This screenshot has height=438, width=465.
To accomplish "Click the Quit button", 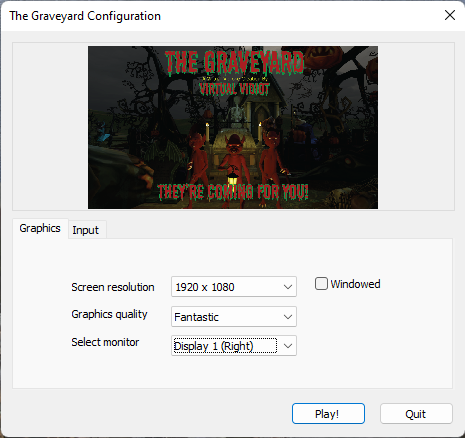I will [x=416, y=414].
